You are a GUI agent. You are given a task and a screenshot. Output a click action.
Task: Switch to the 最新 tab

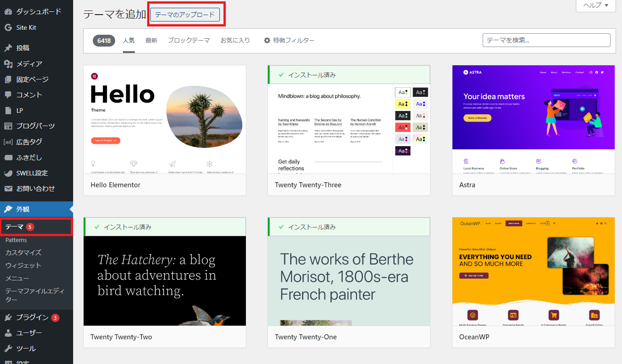151,40
